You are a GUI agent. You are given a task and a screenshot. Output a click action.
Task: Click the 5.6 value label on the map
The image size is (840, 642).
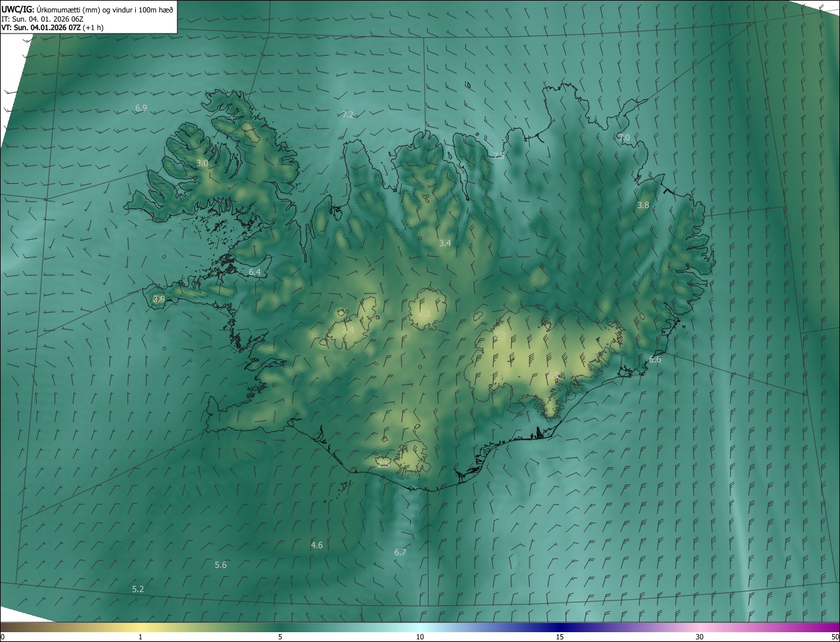[220, 565]
